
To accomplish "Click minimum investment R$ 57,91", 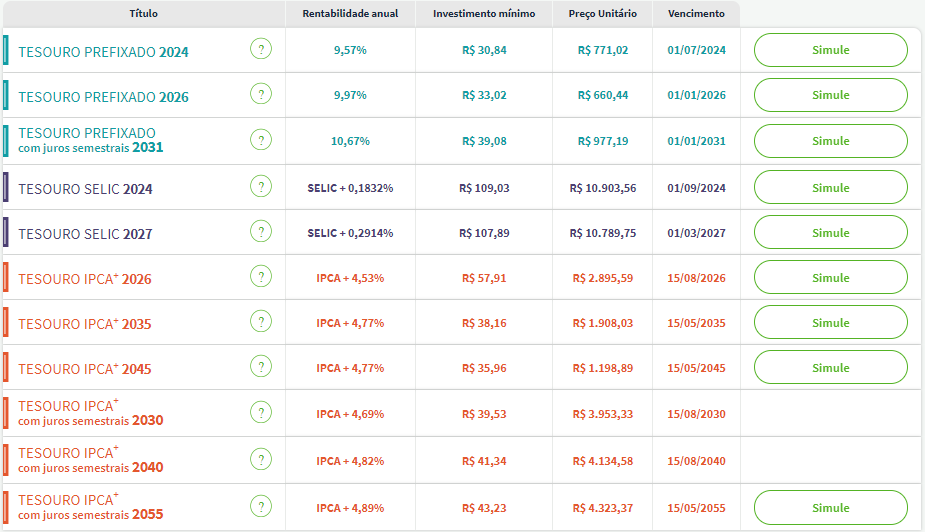I will pos(484,278).
